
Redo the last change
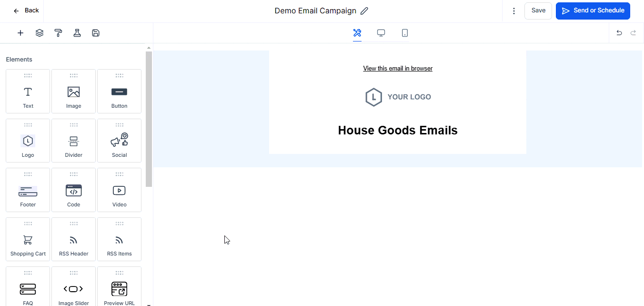[634, 33]
